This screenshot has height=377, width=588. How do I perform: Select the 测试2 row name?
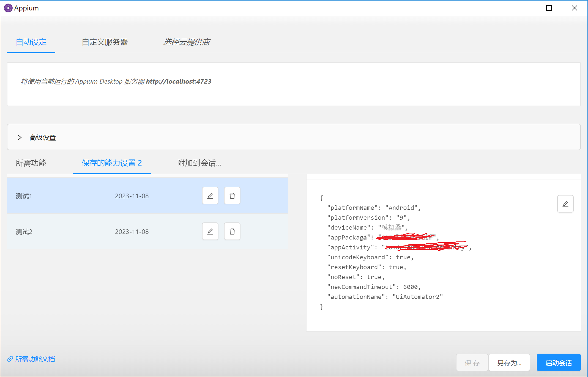coord(24,232)
